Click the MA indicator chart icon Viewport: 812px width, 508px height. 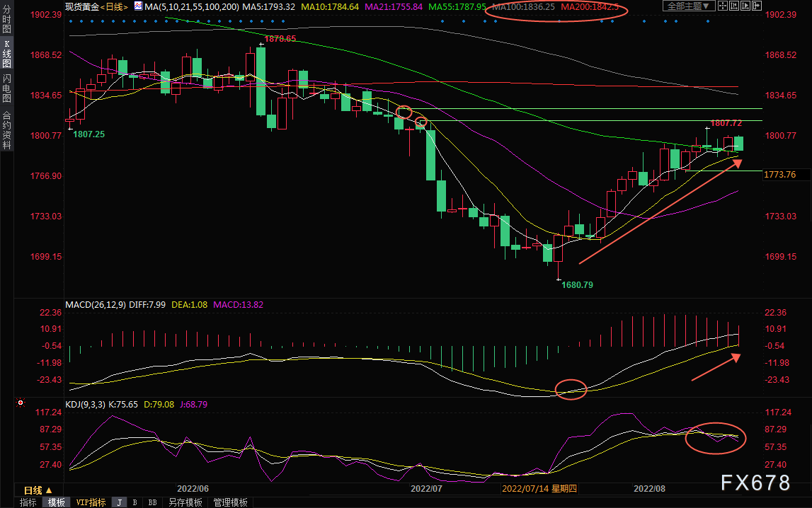137,6
